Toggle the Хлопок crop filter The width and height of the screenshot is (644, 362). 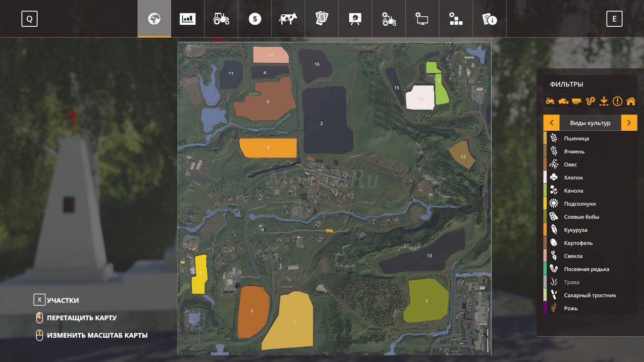point(590,177)
